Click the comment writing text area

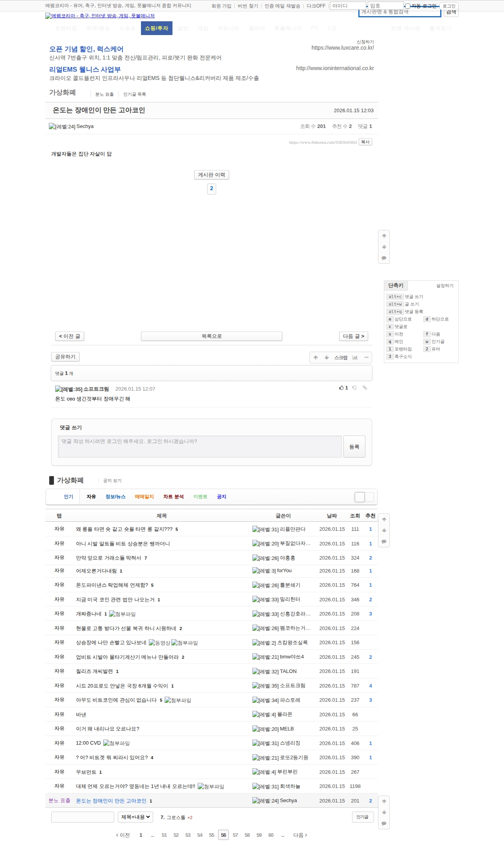click(200, 447)
